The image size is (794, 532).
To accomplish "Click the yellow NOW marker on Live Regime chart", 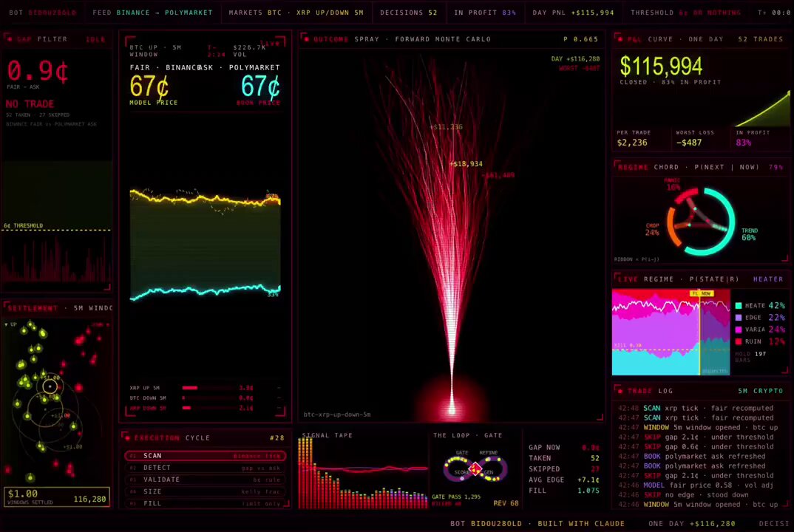I will coord(702,293).
